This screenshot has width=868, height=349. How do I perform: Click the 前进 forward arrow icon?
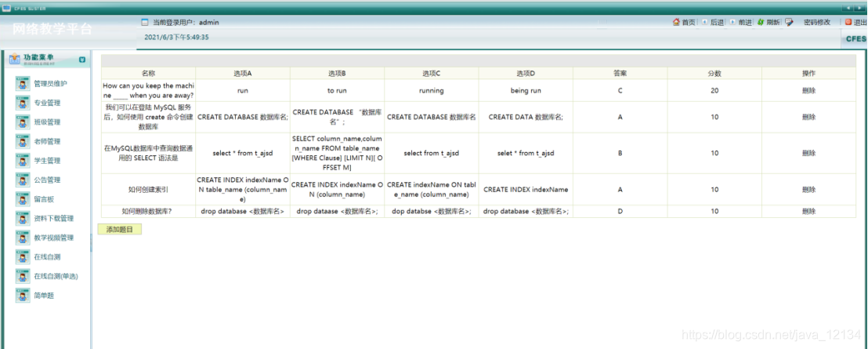pyautogui.click(x=732, y=22)
